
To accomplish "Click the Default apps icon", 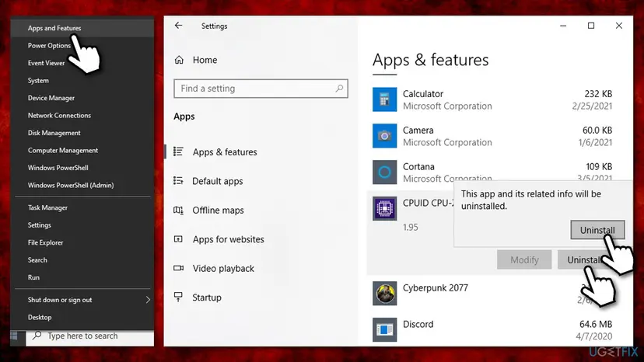I will pos(178,181).
